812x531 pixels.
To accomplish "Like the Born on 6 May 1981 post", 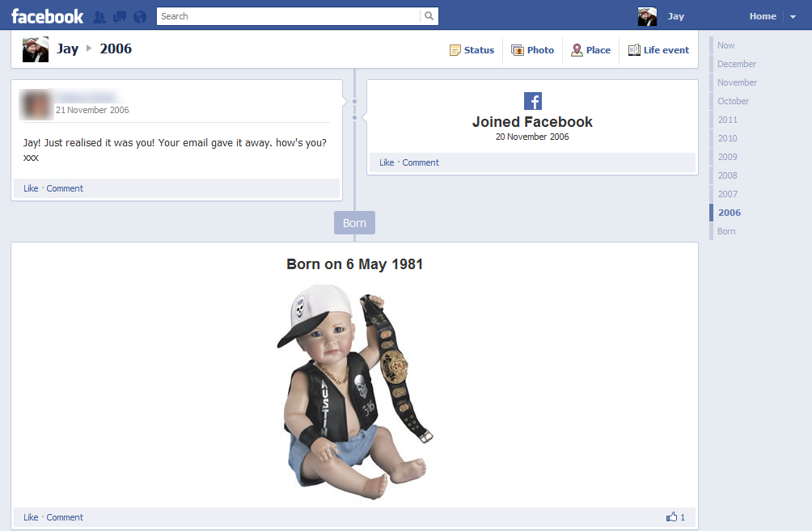I will (31, 517).
